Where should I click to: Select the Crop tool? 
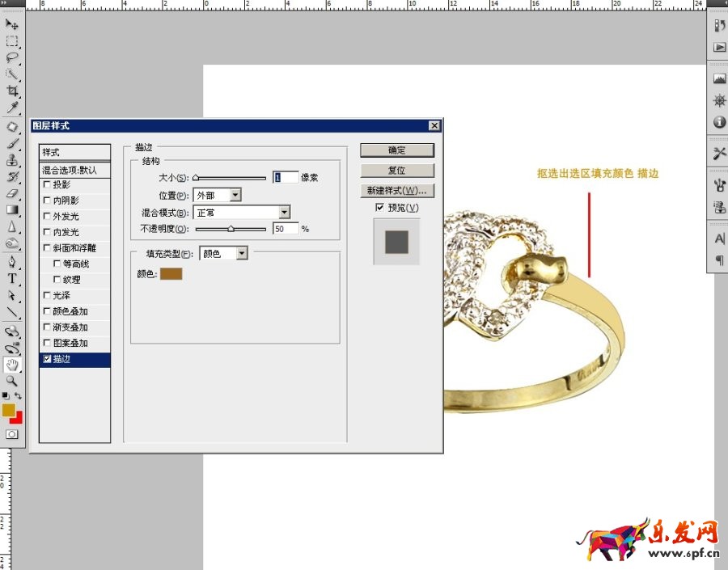[12, 91]
